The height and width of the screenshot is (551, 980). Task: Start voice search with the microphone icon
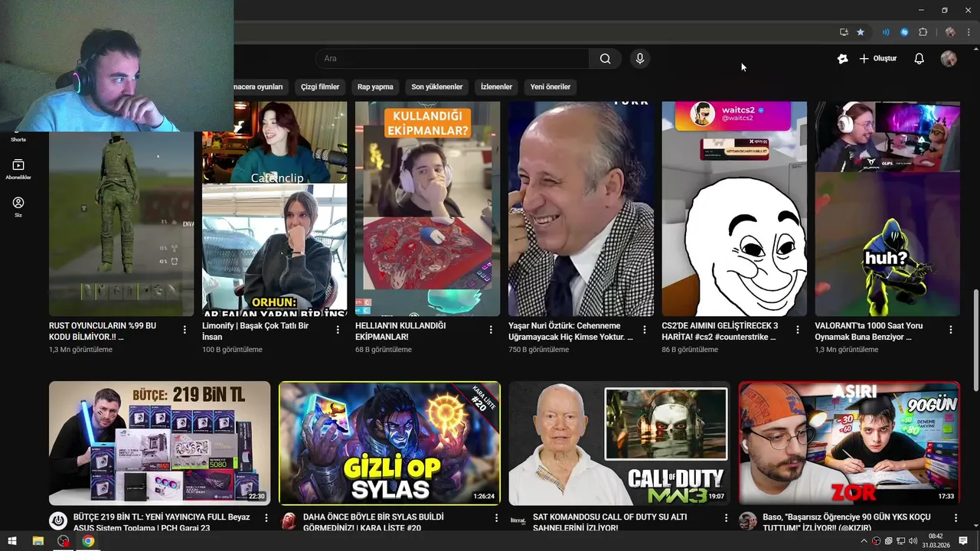tap(639, 59)
